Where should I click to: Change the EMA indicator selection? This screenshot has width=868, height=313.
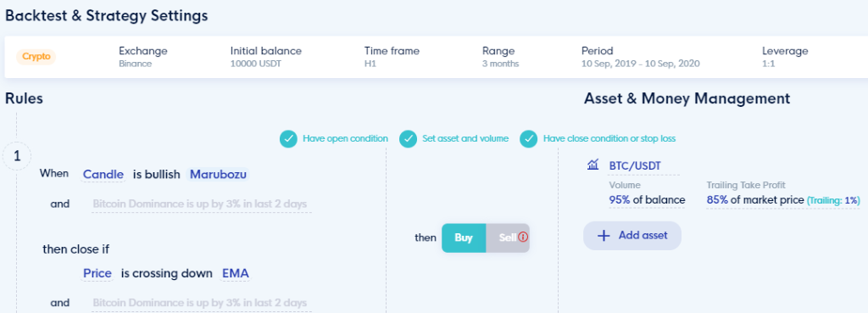pos(236,273)
